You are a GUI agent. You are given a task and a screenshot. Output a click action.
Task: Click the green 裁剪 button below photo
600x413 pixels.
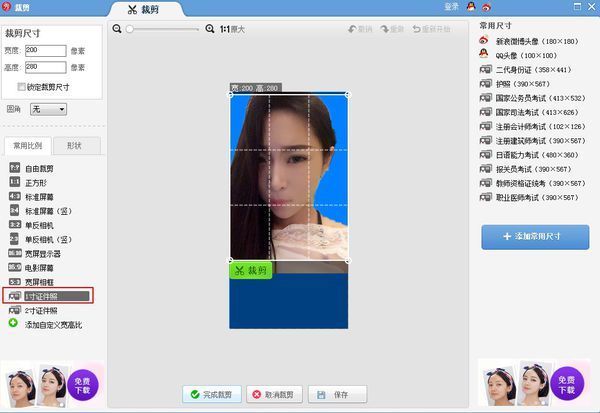[250, 270]
